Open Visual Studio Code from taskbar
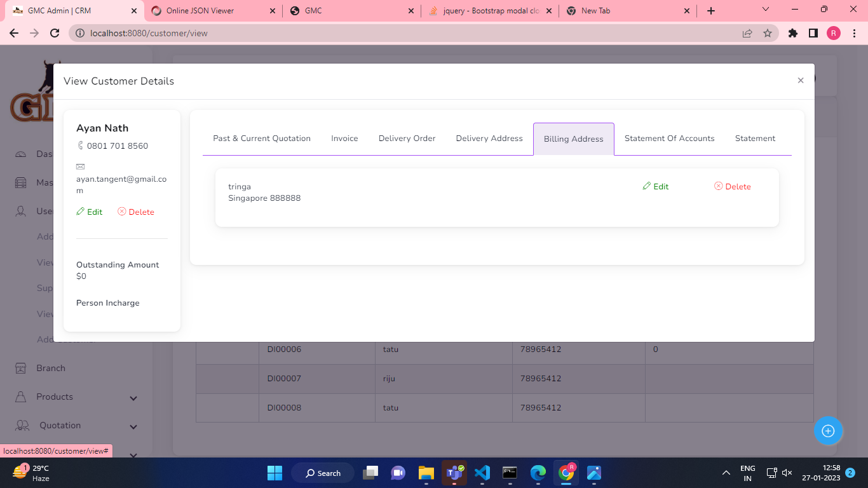868x488 pixels. click(x=482, y=473)
